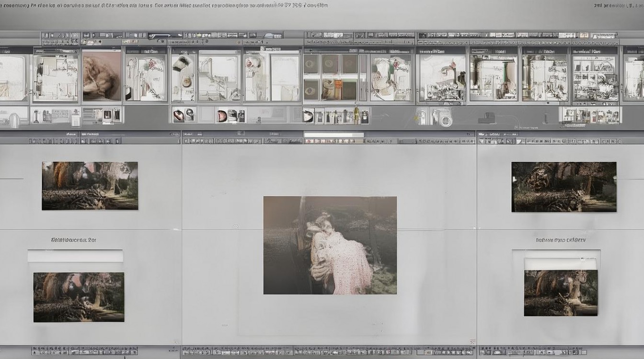Click the white progress bar above center panel

(334, 135)
